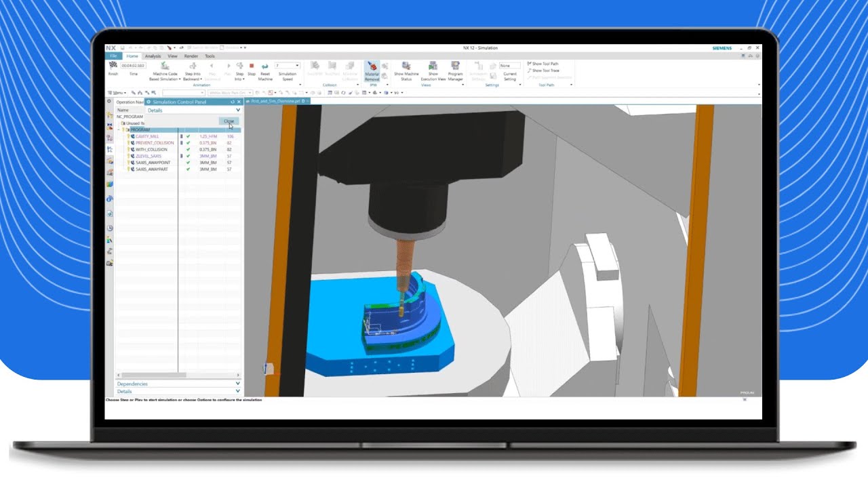This screenshot has width=868, height=488.
Task: Click the Simulation Control Panel reset arrow icon
Action: tap(232, 102)
